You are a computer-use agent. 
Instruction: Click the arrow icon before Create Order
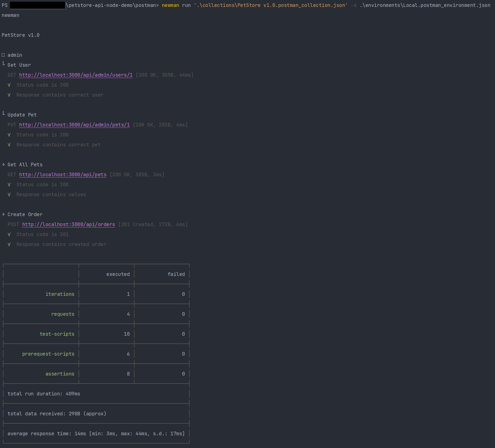point(3,214)
